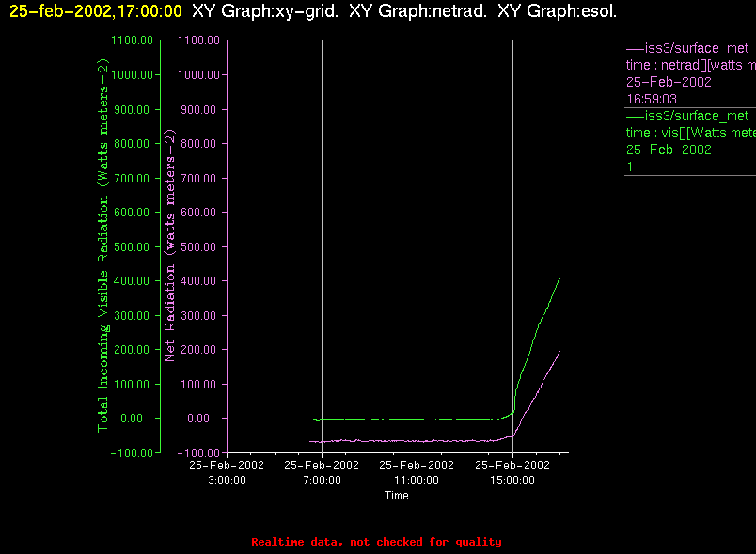Click the magenta 0.00 axis label
The height and width of the screenshot is (554, 756).
point(198,418)
